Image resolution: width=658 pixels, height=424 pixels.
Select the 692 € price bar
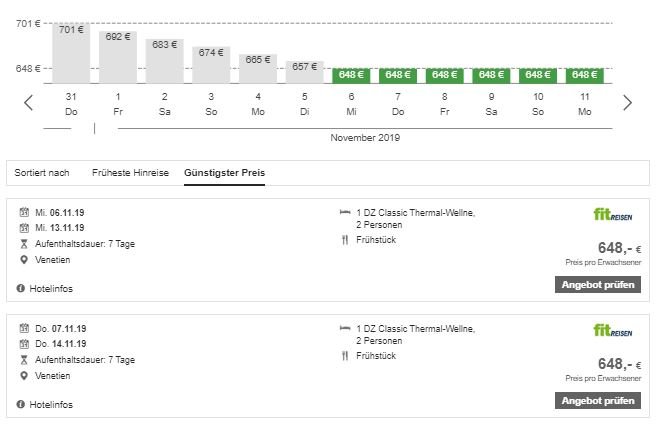118,57
